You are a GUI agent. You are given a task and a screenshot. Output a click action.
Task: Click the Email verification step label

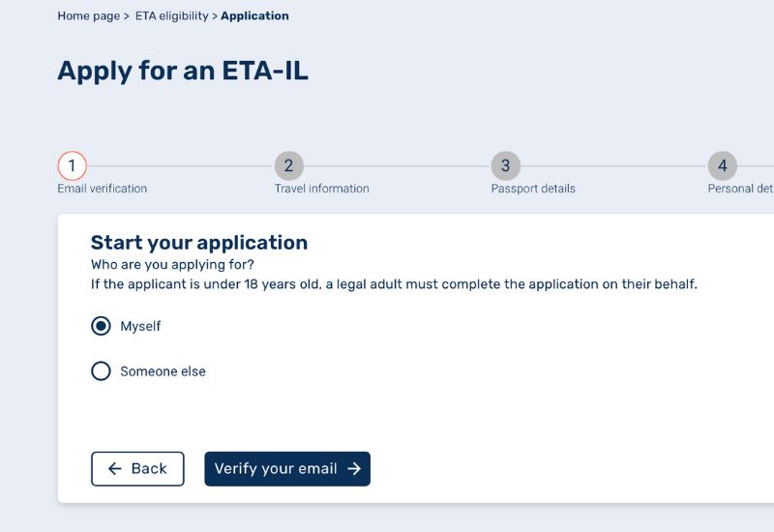tap(103, 189)
